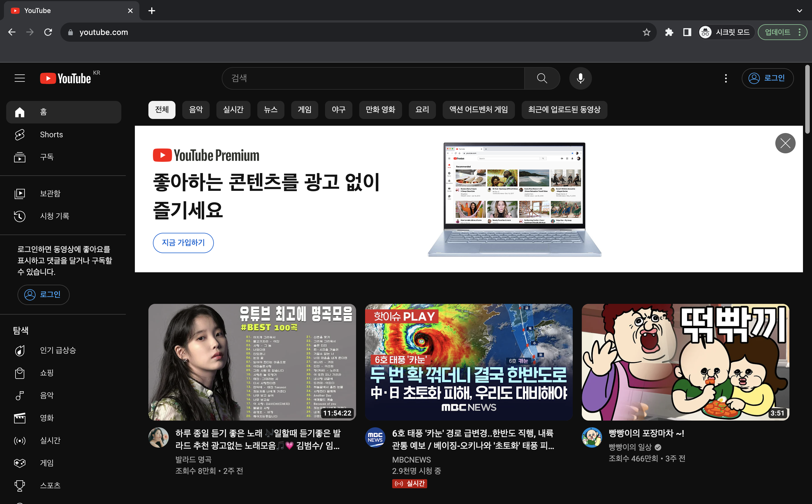
Task: Select the 뉴스 filter chip
Action: (x=271, y=110)
